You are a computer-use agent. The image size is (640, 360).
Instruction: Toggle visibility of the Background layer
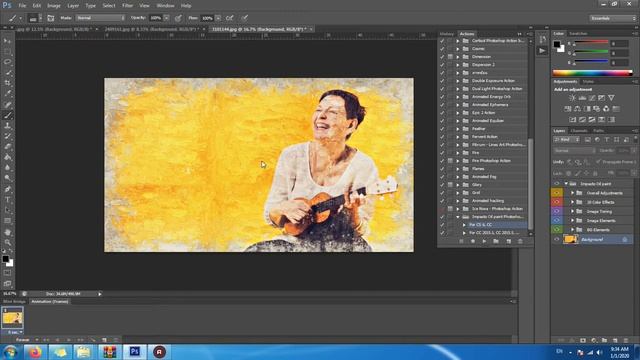[x=556, y=240]
